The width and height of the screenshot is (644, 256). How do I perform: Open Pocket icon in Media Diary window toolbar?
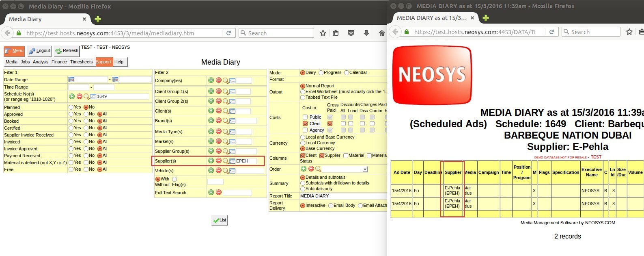(351, 33)
